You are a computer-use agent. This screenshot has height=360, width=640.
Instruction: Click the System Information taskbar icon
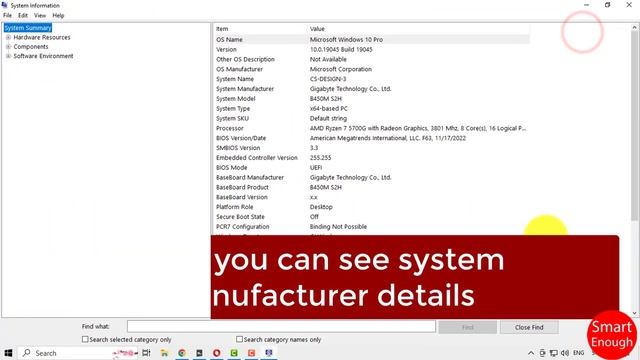click(269, 353)
